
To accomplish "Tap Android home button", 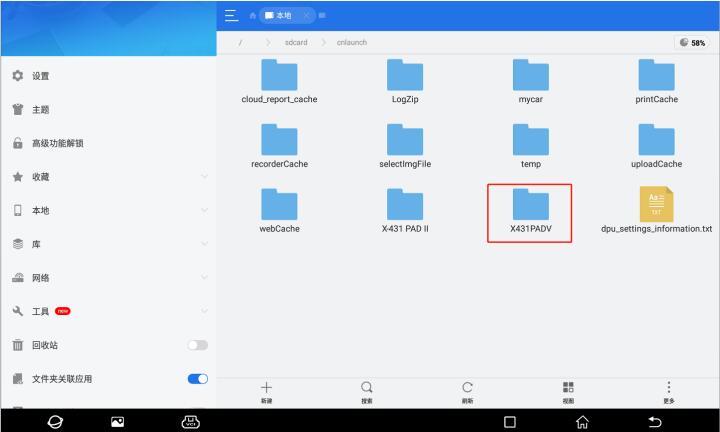I will 582,421.
